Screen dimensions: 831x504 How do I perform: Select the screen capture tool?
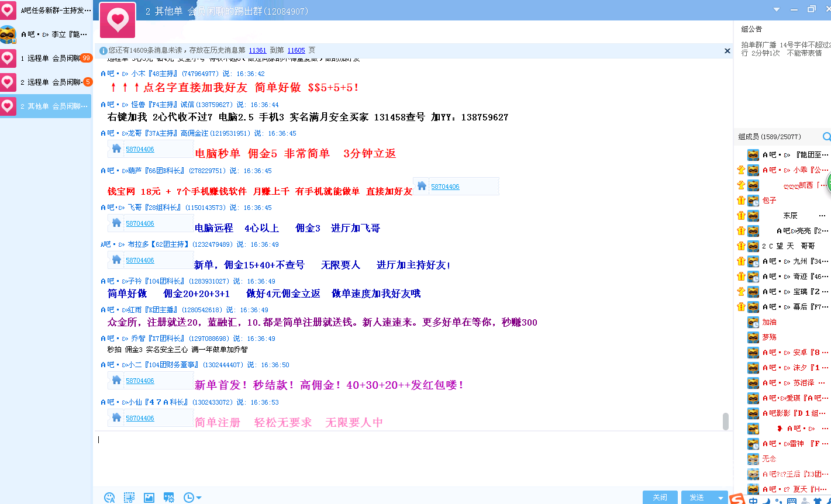pos(129,497)
